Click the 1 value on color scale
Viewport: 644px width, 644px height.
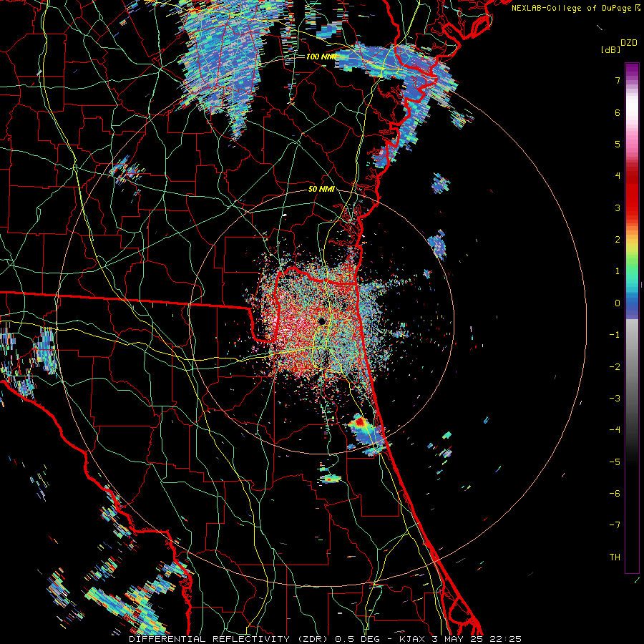[618, 271]
